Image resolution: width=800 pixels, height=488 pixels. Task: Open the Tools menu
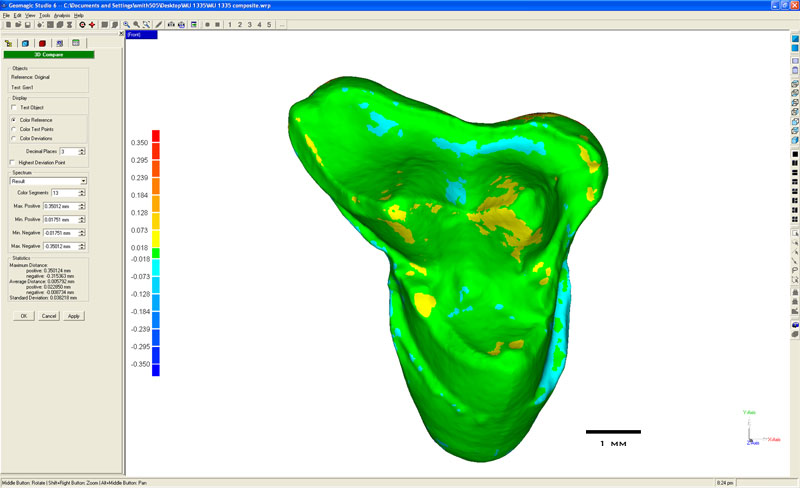(44, 16)
